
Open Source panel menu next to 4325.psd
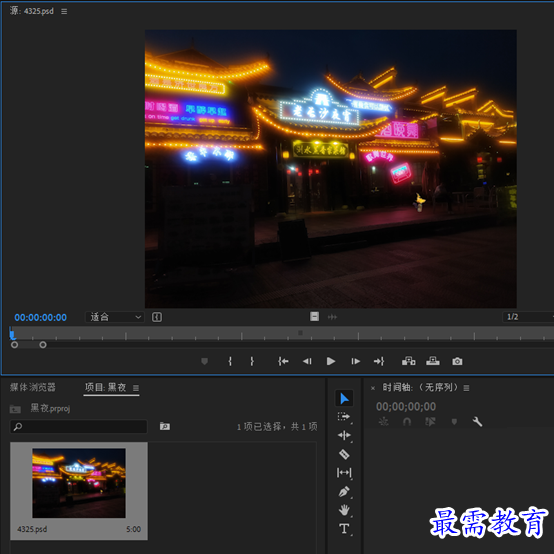[x=64, y=12]
